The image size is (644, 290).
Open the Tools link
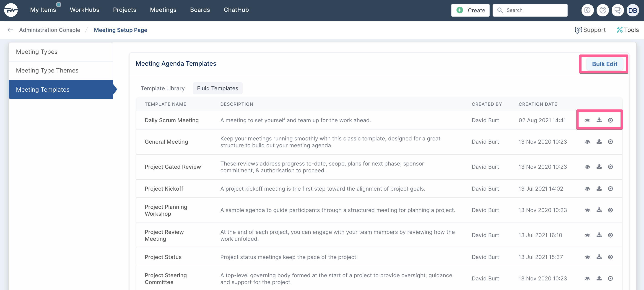coord(628,30)
